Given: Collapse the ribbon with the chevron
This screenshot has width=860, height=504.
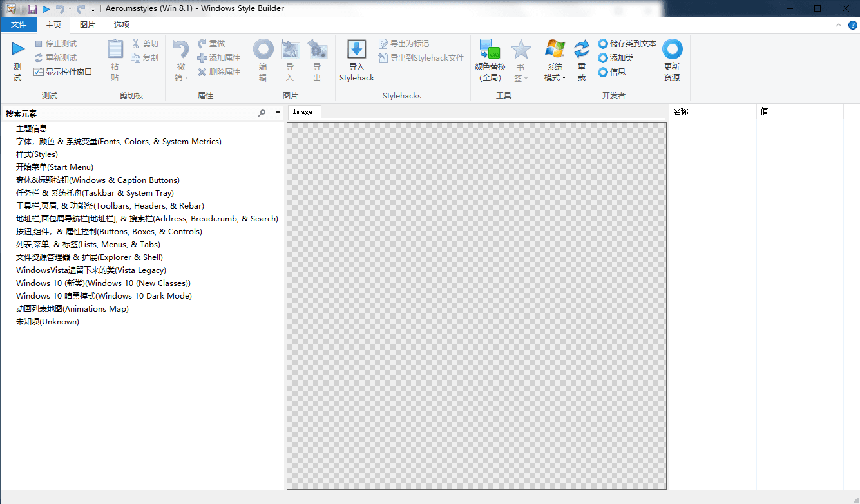Looking at the screenshot, I should coord(839,25).
